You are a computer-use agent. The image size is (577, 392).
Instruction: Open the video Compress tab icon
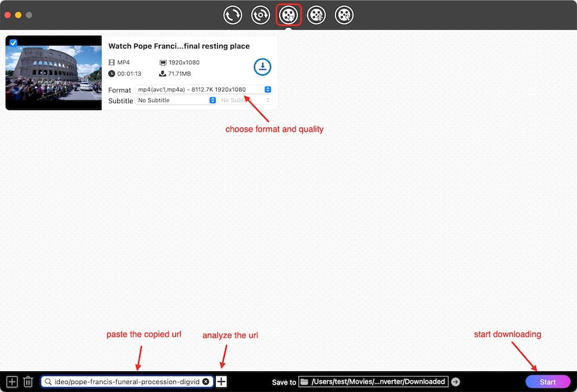point(316,15)
